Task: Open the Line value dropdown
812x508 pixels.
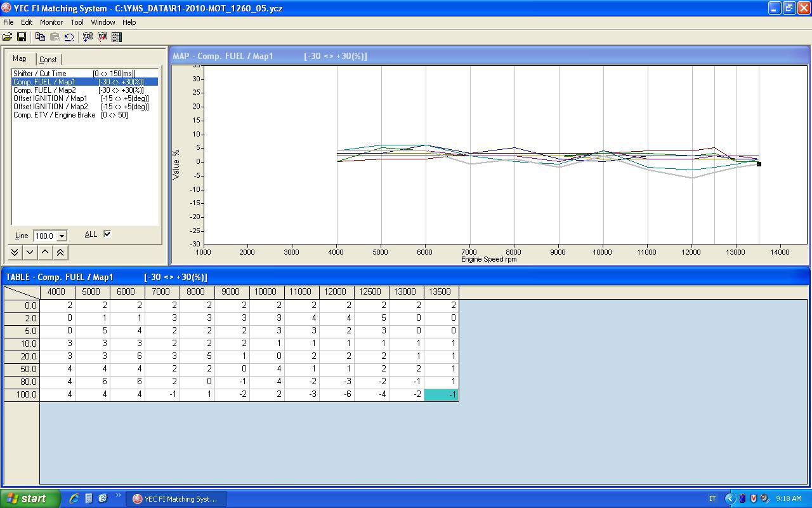Action: pyautogui.click(x=62, y=236)
